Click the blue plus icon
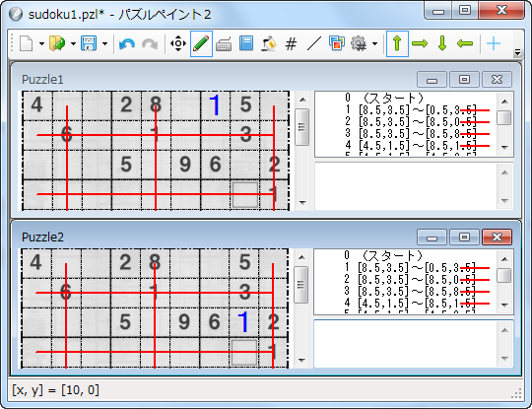The width and height of the screenshot is (532, 409). click(x=494, y=43)
